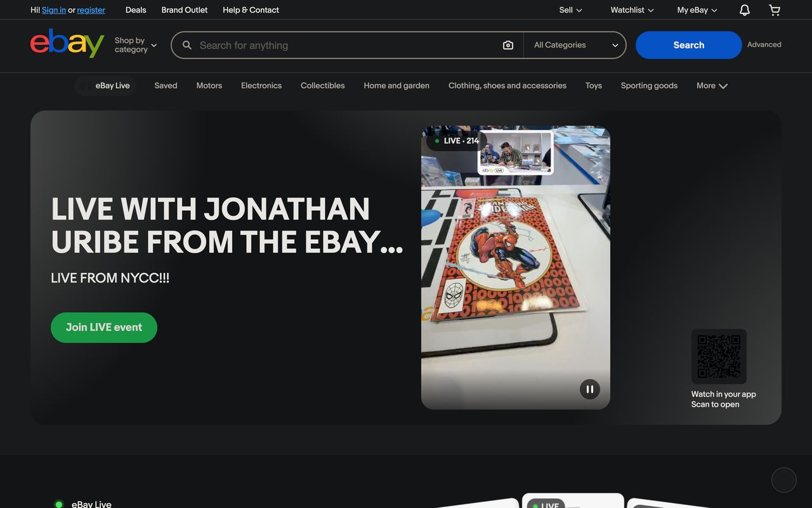The width and height of the screenshot is (812, 508).
Task: Click the blue Search button
Action: [x=689, y=45]
